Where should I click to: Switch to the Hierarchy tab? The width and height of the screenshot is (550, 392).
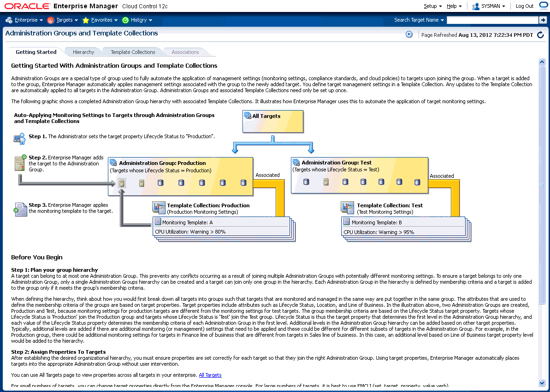[83, 52]
